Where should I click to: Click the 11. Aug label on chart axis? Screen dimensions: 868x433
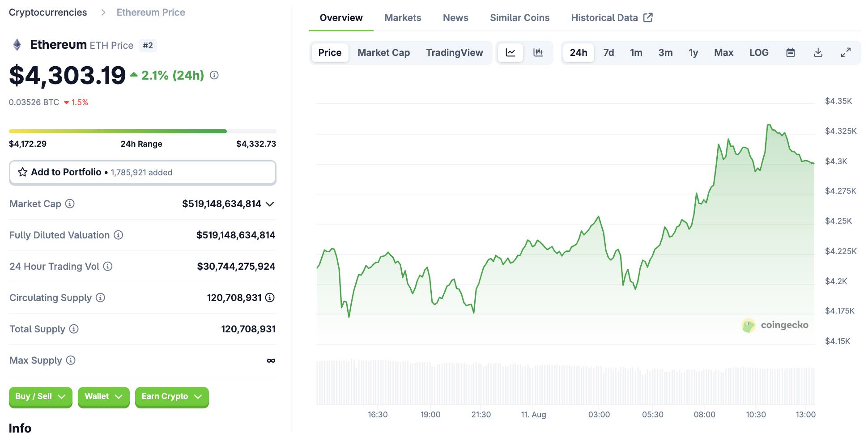pyautogui.click(x=533, y=415)
